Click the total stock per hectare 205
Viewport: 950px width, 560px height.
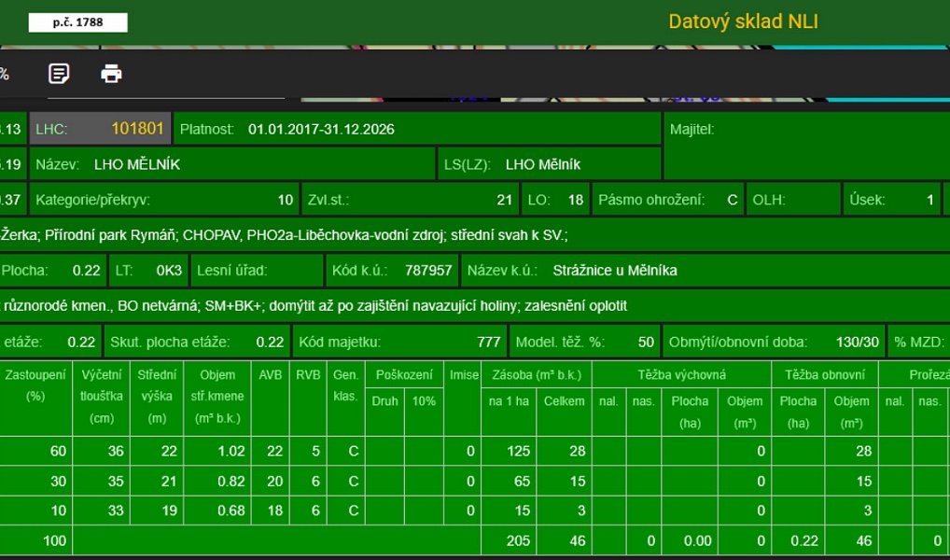click(509, 540)
